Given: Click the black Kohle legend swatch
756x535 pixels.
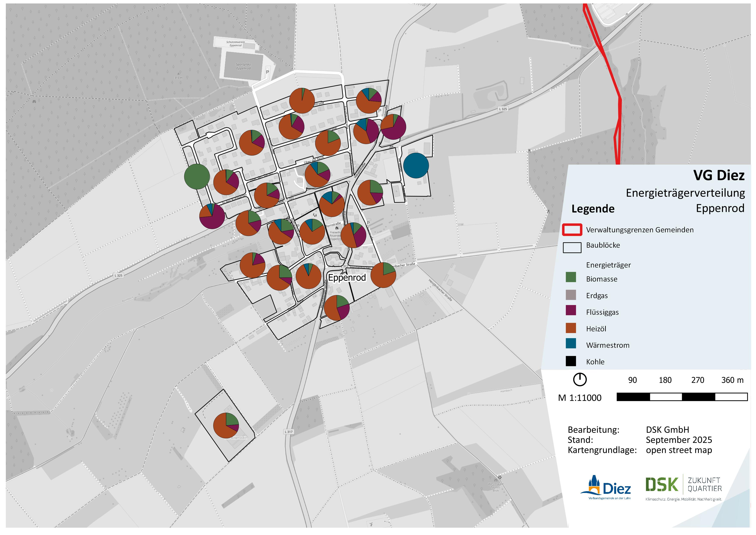Looking at the screenshot, I should [571, 361].
